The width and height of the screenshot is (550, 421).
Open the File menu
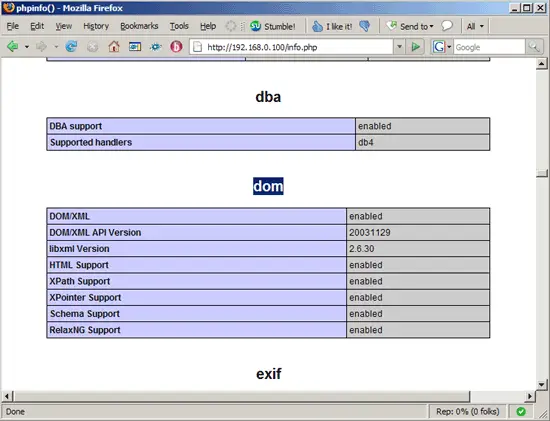(x=13, y=26)
